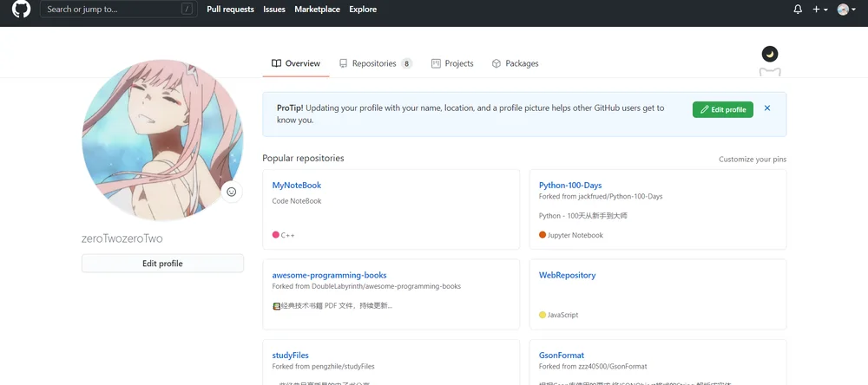The height and width of the screenshot is (385, 868).
Task: Click the gray Edit profile button under username
Action: [x=162, y=264]
